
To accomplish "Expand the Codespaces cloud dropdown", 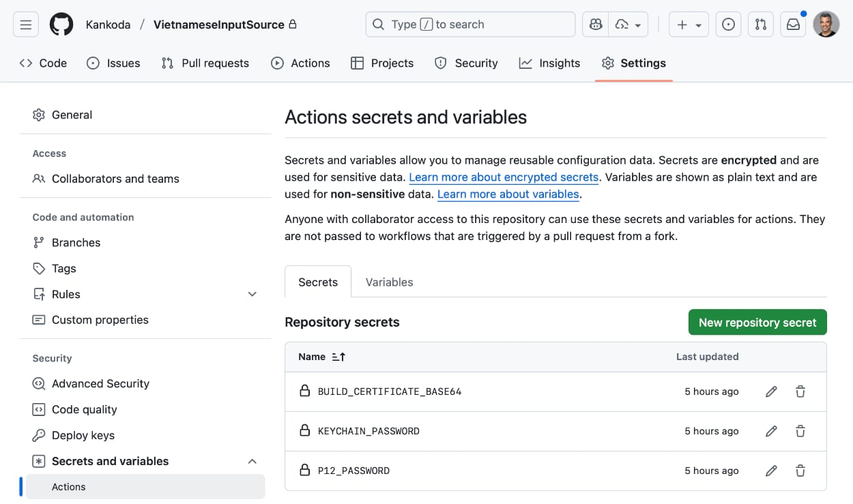I will click(628, 24).
